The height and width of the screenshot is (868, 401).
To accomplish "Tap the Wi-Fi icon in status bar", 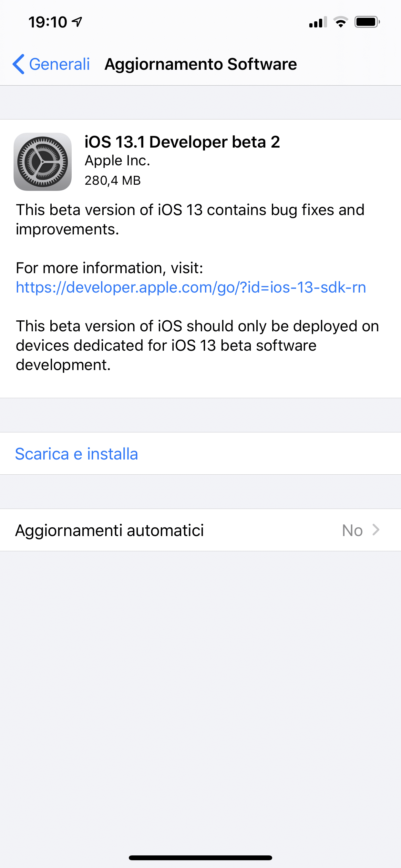I will 341,22.
